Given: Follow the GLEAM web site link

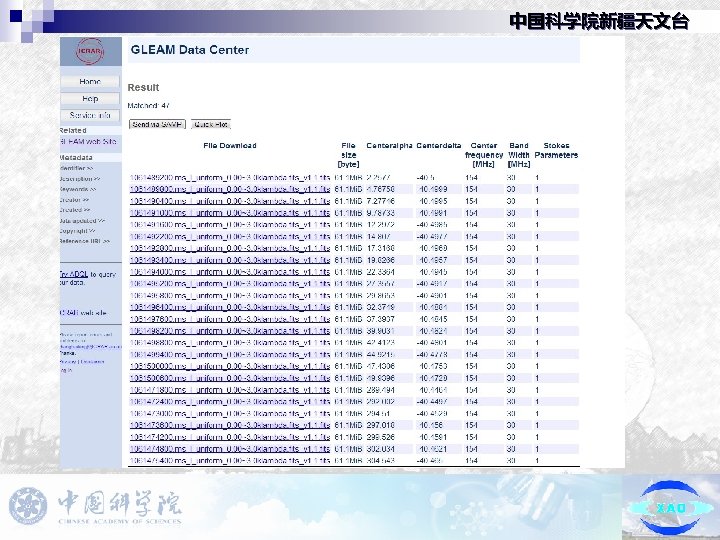Looking at the screenshot, I should pos(88,141).
